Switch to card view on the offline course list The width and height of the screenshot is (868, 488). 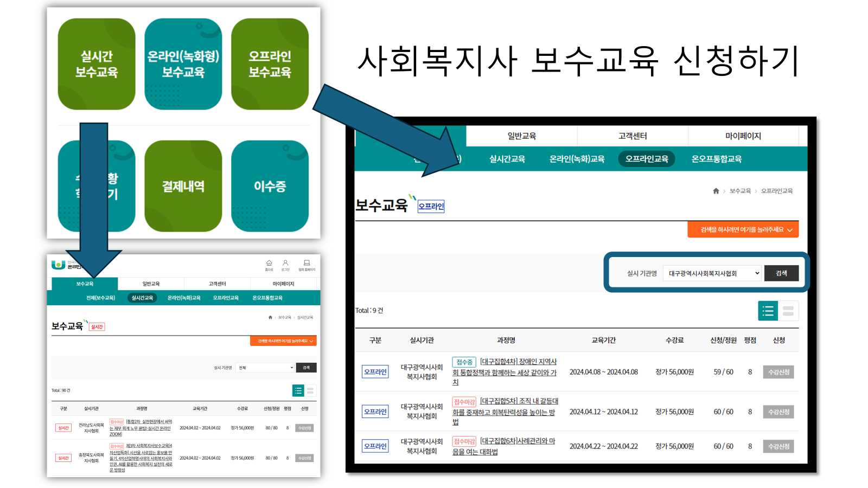coord(788,311)
